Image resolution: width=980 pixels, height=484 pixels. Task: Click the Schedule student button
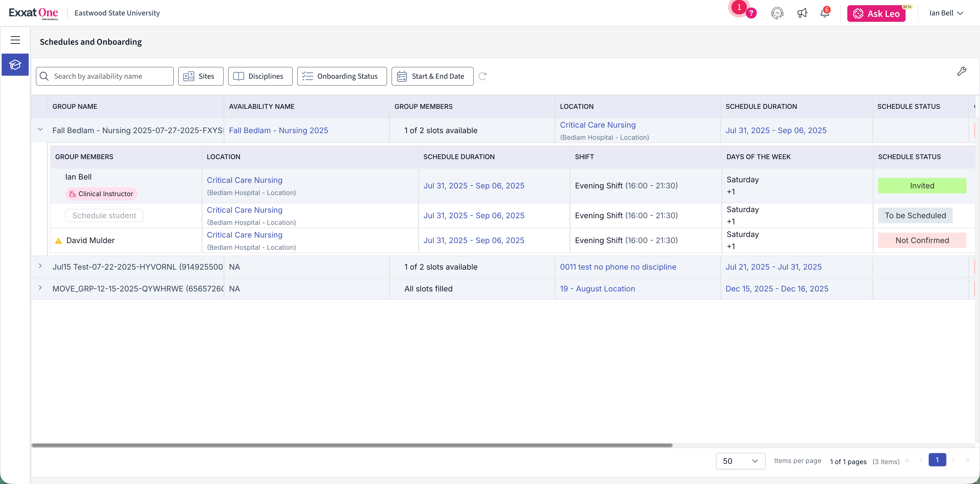point(104,215)
